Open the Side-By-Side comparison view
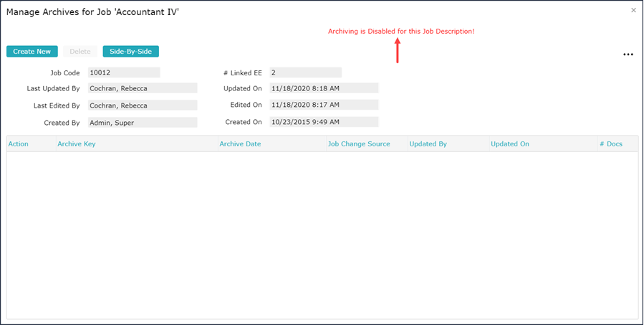Screen dimensions: 644x325 [x=130, y=52]
